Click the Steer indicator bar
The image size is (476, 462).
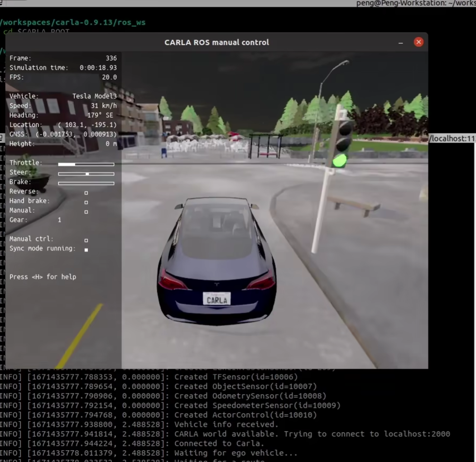pyautogui.click(x=86, y=174)
